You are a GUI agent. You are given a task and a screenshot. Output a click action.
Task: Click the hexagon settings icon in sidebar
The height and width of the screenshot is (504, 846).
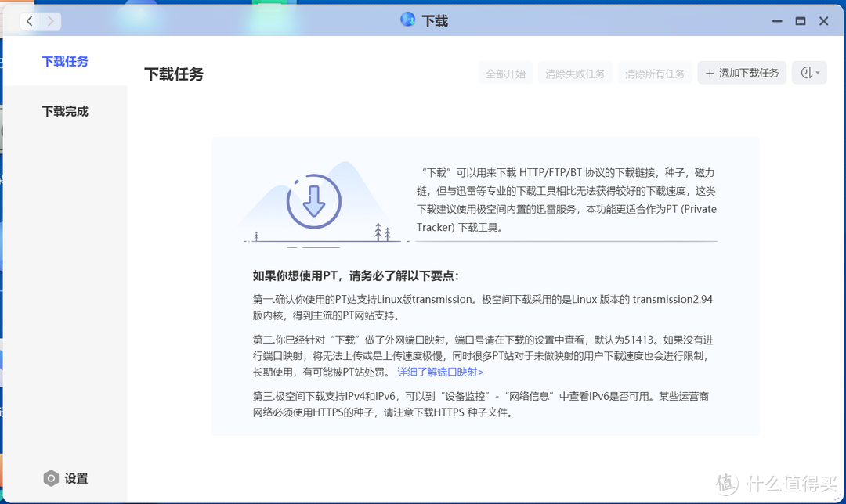pos(51,478)
